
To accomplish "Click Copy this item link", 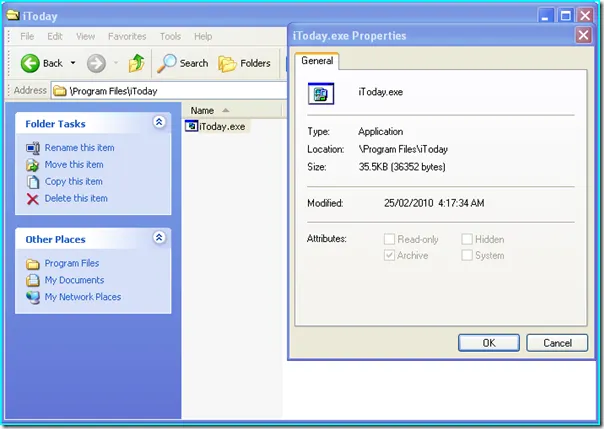I will pos(74,181).
